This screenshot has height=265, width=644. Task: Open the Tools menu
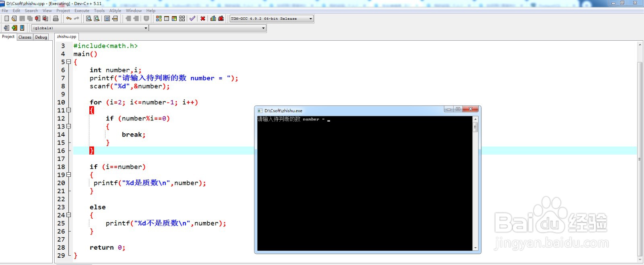[99, 10]
